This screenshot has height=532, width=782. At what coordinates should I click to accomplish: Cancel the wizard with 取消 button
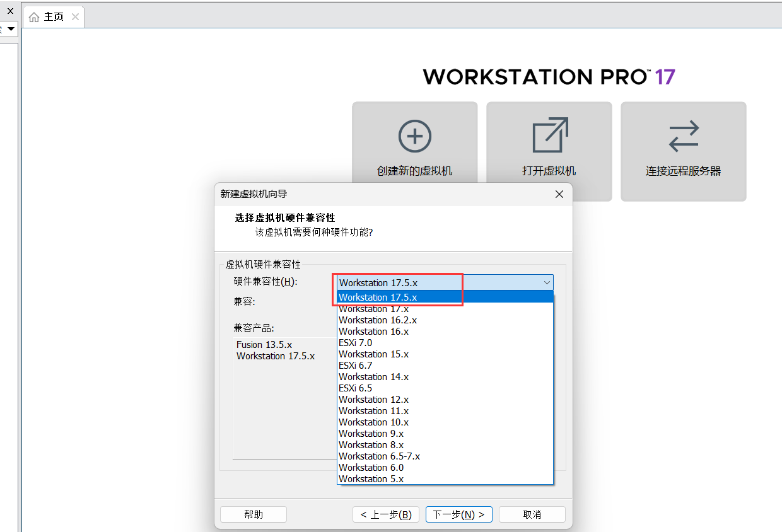pos(532,514)
